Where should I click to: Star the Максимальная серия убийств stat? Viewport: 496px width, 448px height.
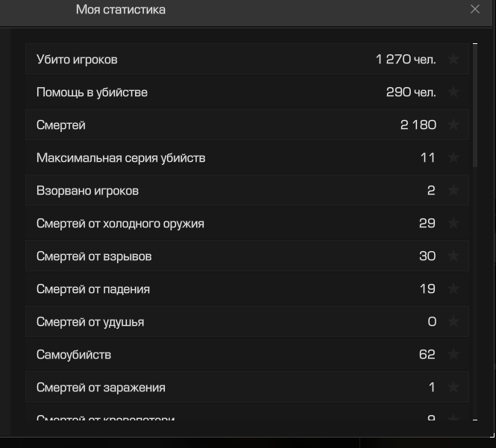click(453, 157)
